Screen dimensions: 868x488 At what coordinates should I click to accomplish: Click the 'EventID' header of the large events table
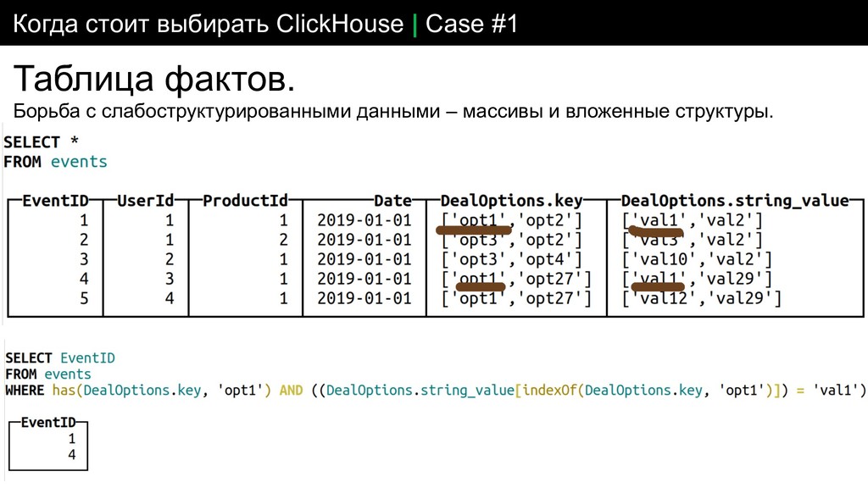pyautogui.click(x=55, y=200)
